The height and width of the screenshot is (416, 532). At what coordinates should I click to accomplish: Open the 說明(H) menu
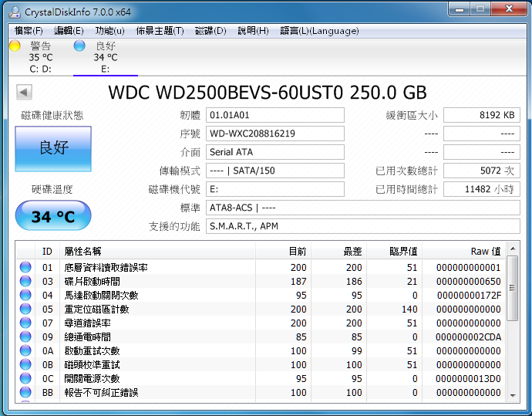pos(253,31)
